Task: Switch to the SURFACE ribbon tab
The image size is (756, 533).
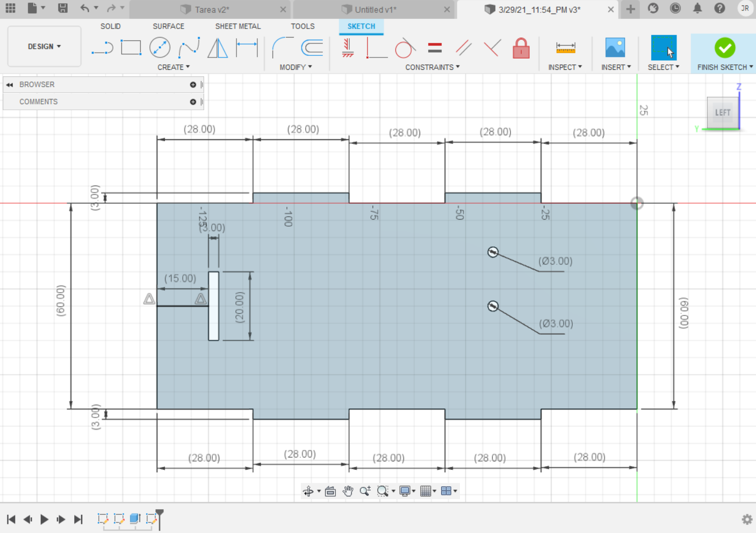Action: click(168, 26)
